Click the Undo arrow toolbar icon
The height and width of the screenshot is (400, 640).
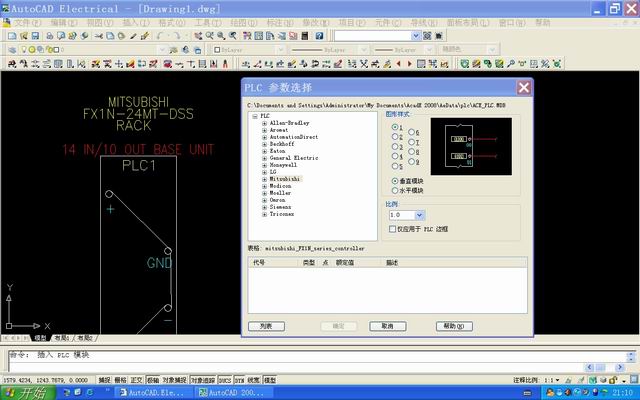pos(160,35)
